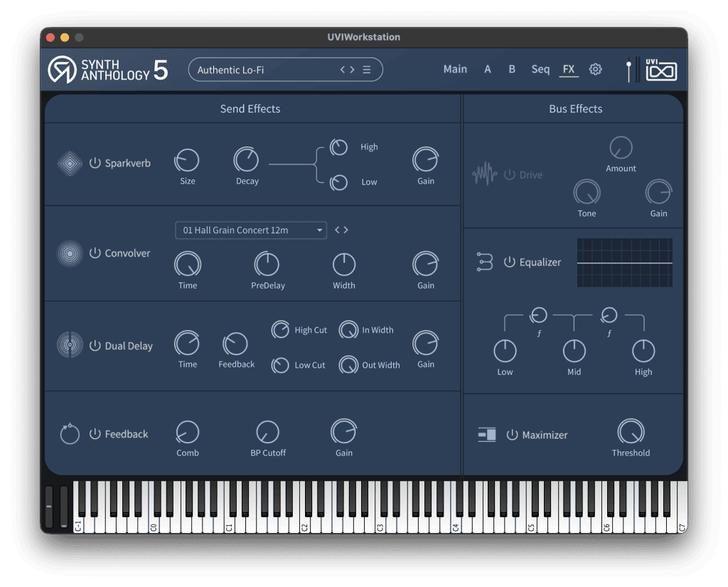
Task: Click the Equalizer Low band knob
Action: pos(505,351)
